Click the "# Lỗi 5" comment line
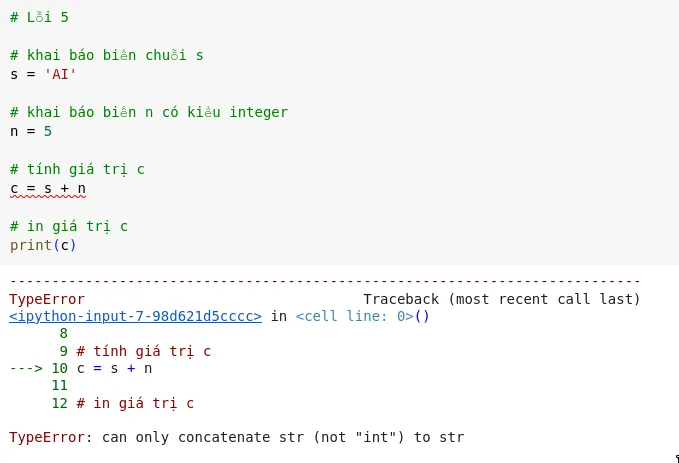679x463 pixels. [39, 17]
